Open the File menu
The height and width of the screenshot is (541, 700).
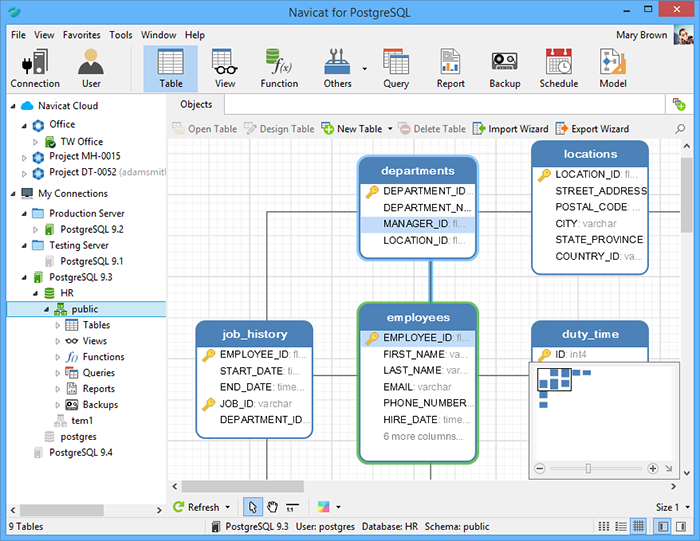click(x=18, y=35)
